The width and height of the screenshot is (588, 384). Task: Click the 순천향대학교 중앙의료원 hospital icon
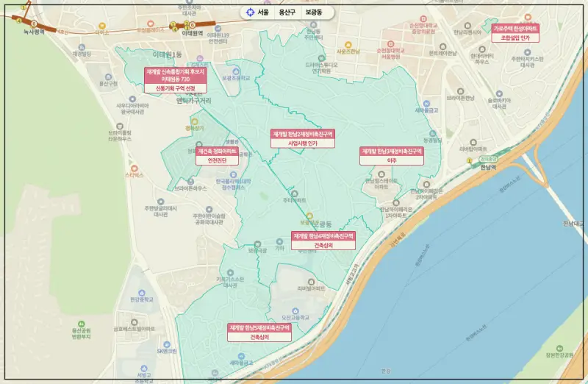[x=423, y=19]
